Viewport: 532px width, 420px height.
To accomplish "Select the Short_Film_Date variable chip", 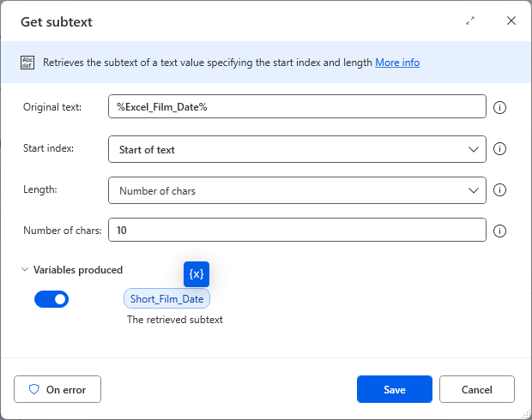I will [166, 298].
